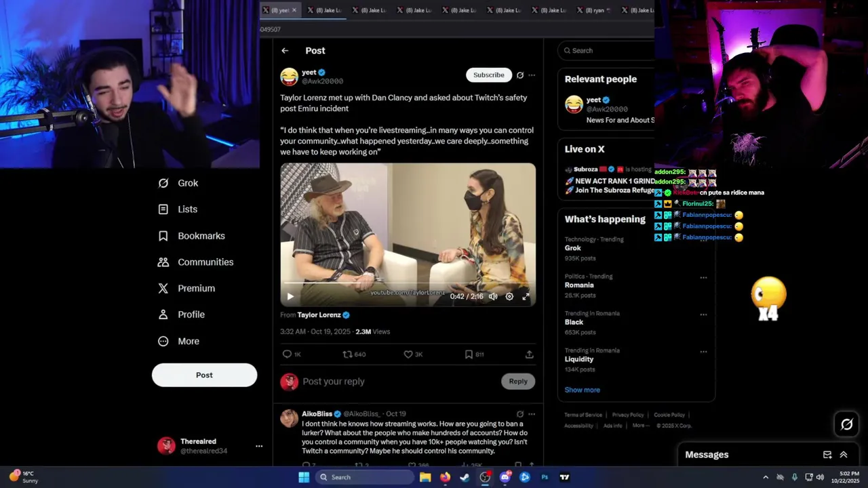Open account menu next to Therealred

point(259,446)
